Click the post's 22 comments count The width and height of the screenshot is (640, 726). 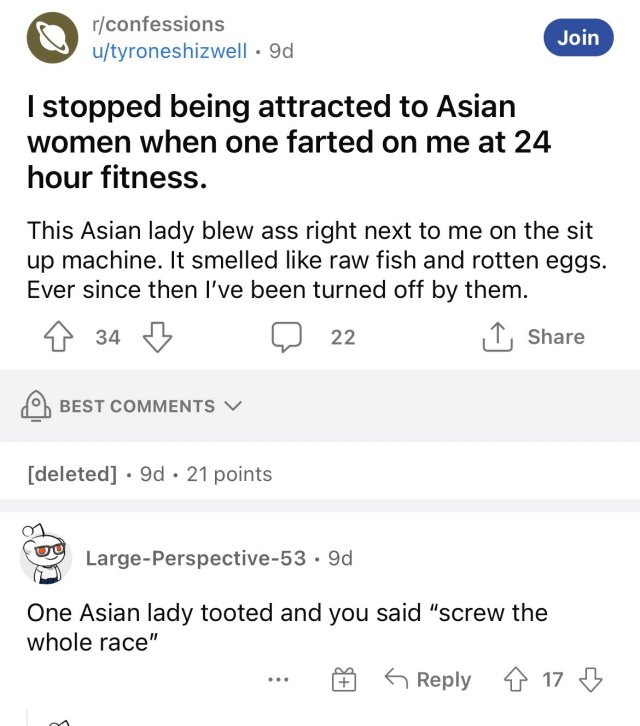[342, 337]
